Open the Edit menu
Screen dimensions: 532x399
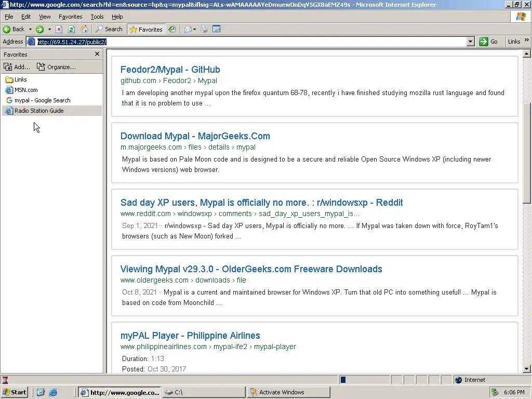point(26,17)
